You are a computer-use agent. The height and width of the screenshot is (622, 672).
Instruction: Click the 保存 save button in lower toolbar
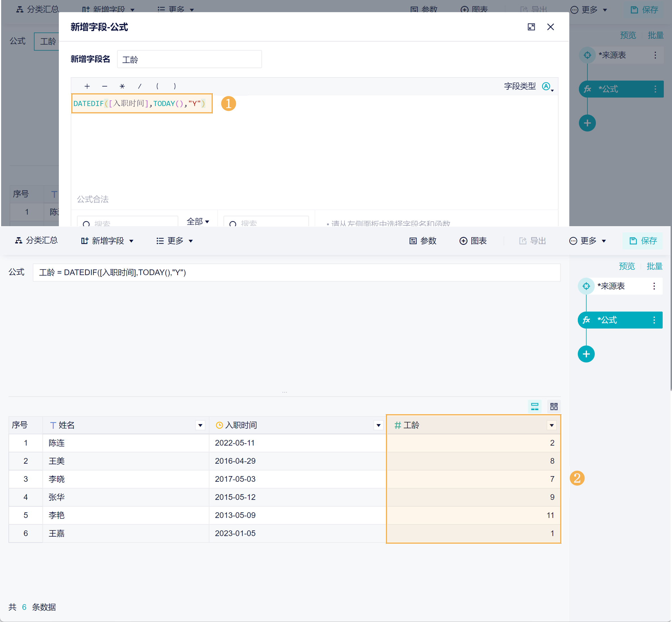pyautogui.click(x=643, y=241)
